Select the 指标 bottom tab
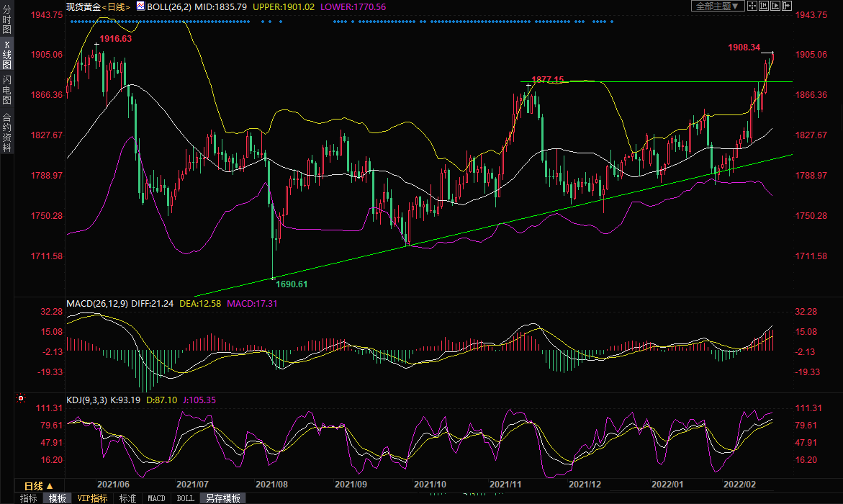The width and height of the screenshot is (843, 504). pyautogui.click(x=29, y=498)
